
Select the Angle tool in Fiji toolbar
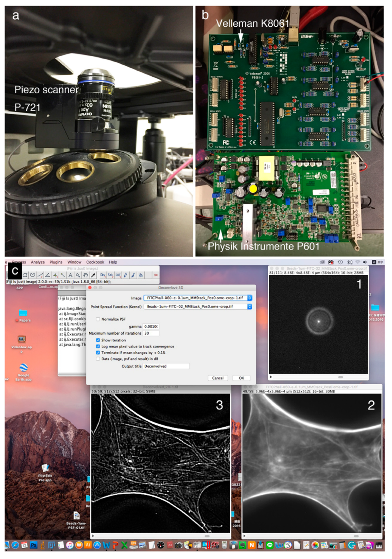[x=48, y=275]
